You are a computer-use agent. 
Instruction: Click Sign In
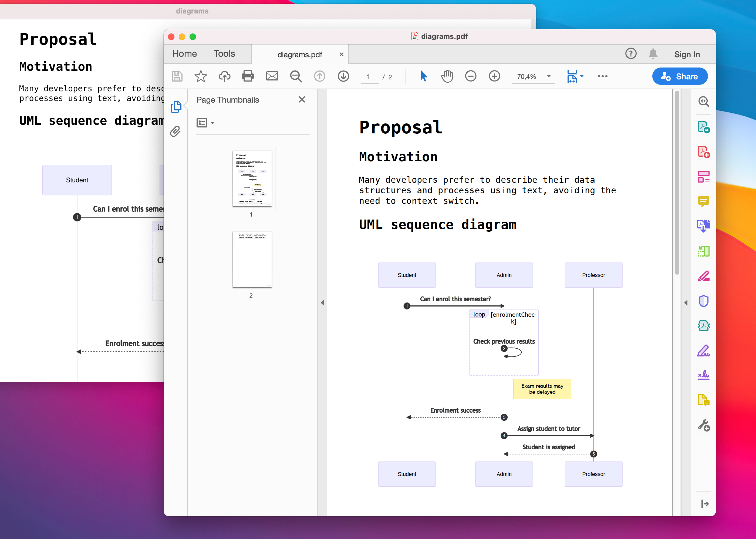(687, 55)
